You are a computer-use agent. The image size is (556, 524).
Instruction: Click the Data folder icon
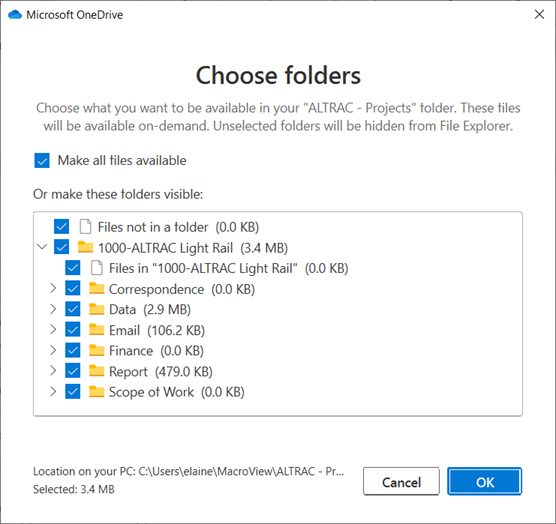pyautogui.click(x=96, y=309)
